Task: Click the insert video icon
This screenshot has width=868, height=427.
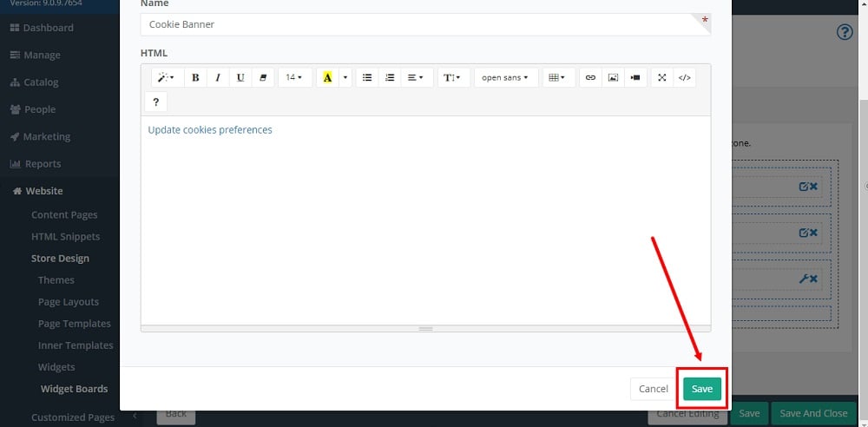Action: click(635, 77)
